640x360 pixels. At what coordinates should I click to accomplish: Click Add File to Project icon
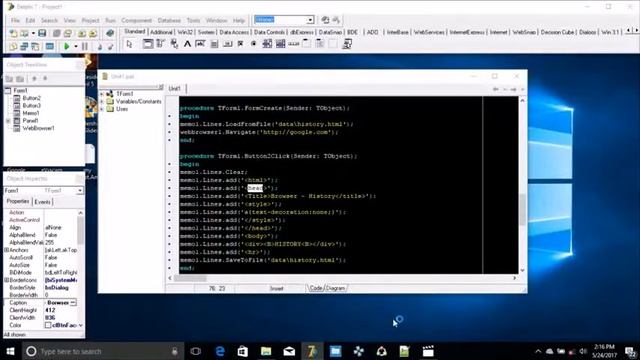(x=82, y=33)
